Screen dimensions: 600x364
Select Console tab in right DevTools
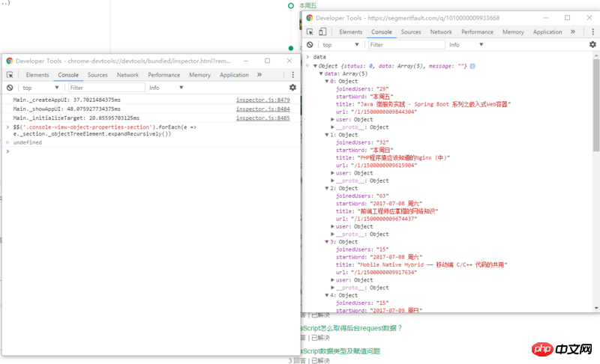(x=382, y=31)
